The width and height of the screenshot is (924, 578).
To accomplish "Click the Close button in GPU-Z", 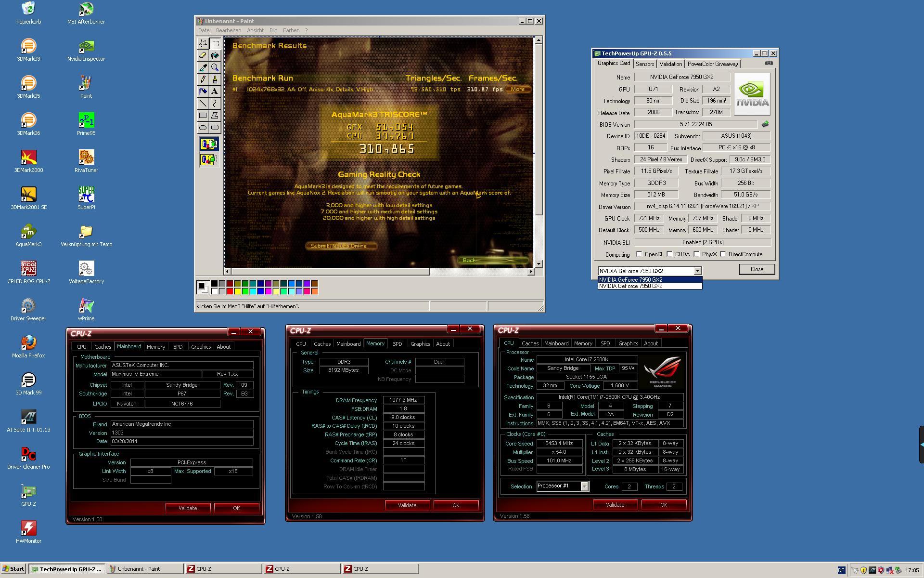I will (757, 269).
